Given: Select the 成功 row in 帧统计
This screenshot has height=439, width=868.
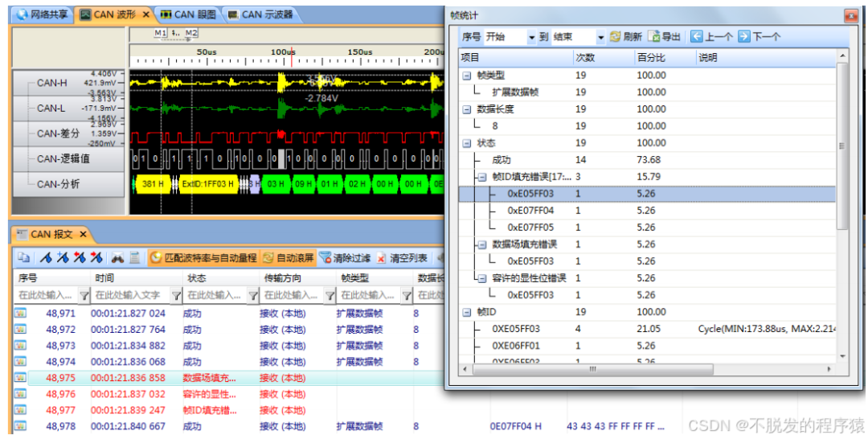Looking at the screenshot, I should point(648,159).
